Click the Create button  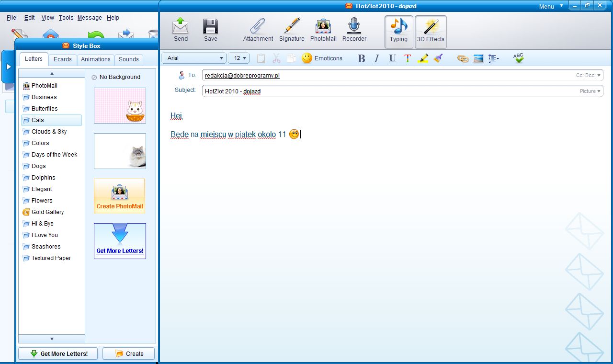(x=129, y=354)
